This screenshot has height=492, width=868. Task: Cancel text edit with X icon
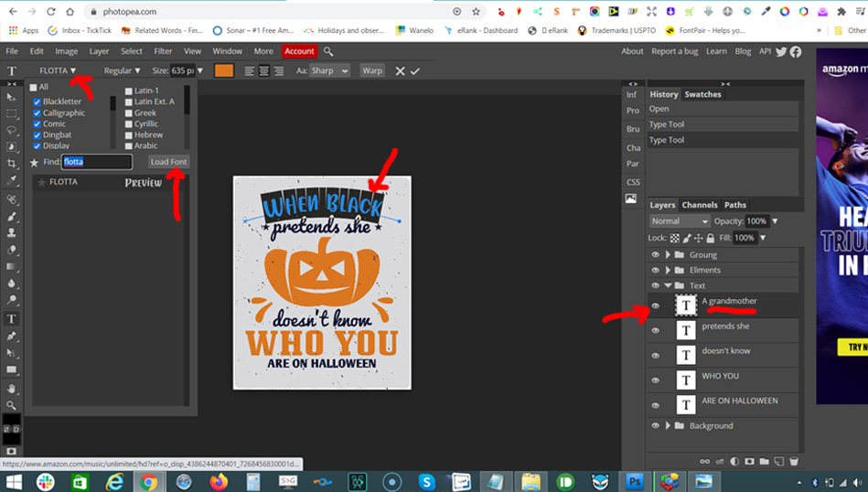click(400, 70)
